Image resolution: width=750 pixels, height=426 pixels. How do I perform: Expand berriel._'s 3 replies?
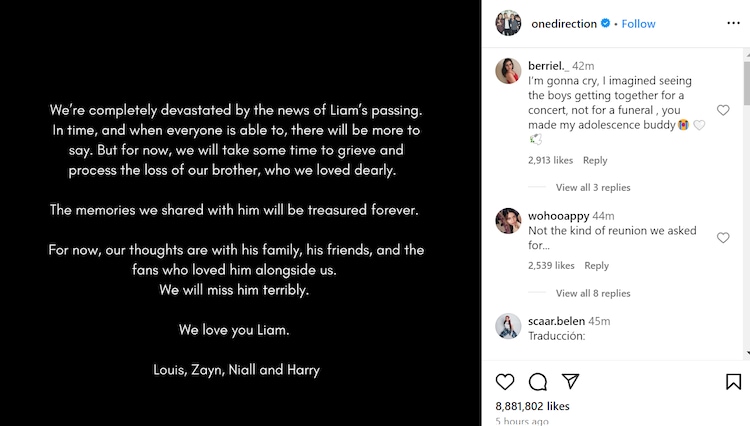[x=593, y=187]
